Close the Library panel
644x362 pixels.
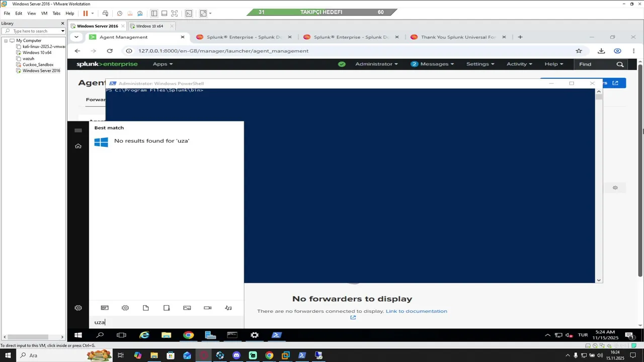click(63, 23)
